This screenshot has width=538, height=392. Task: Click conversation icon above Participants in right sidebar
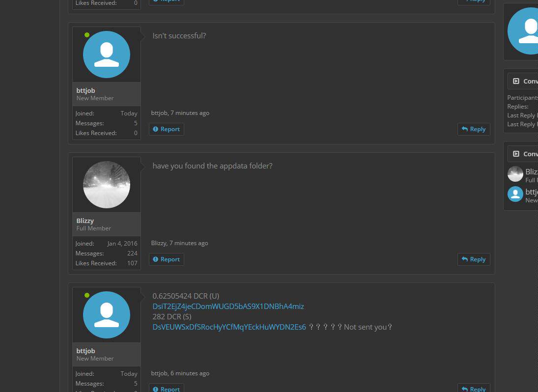(516, 81)
